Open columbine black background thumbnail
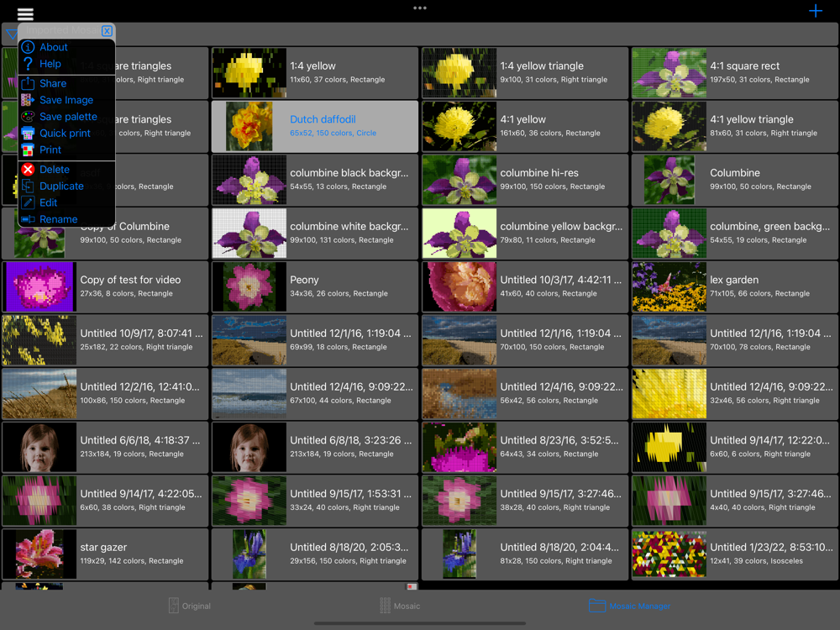This screenshot has width=840, height=630. tap(249, 180)
